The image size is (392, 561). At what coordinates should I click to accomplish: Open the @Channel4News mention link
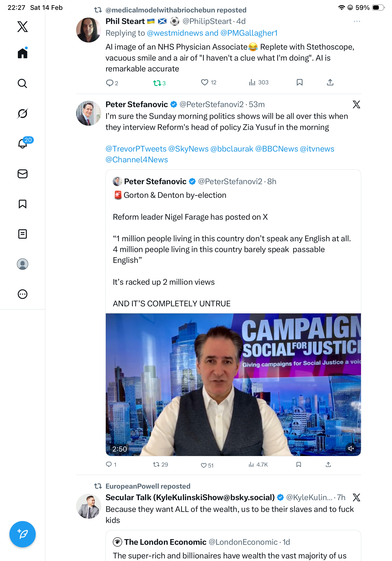coord(137,160)
